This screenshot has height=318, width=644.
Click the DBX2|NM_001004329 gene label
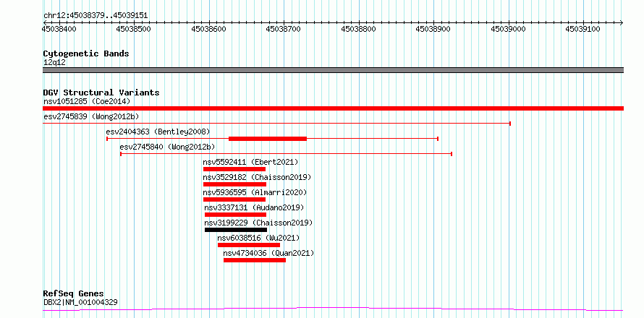80,302
